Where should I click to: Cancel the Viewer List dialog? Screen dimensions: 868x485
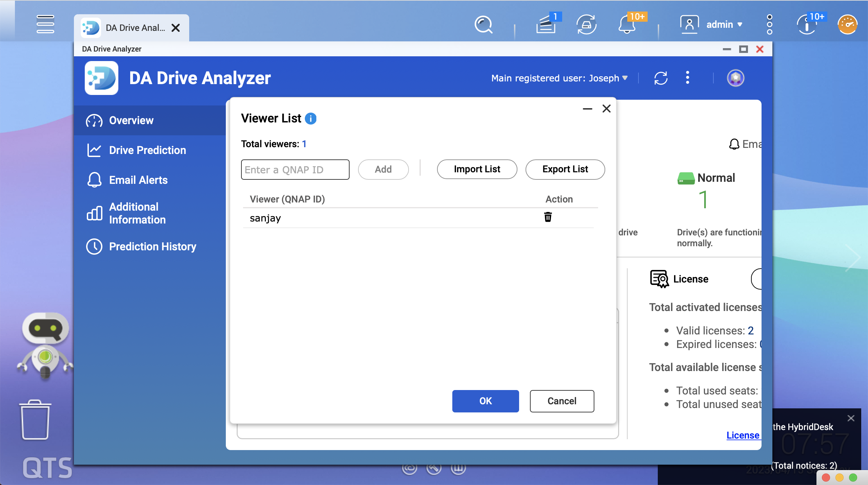point(562,401)
